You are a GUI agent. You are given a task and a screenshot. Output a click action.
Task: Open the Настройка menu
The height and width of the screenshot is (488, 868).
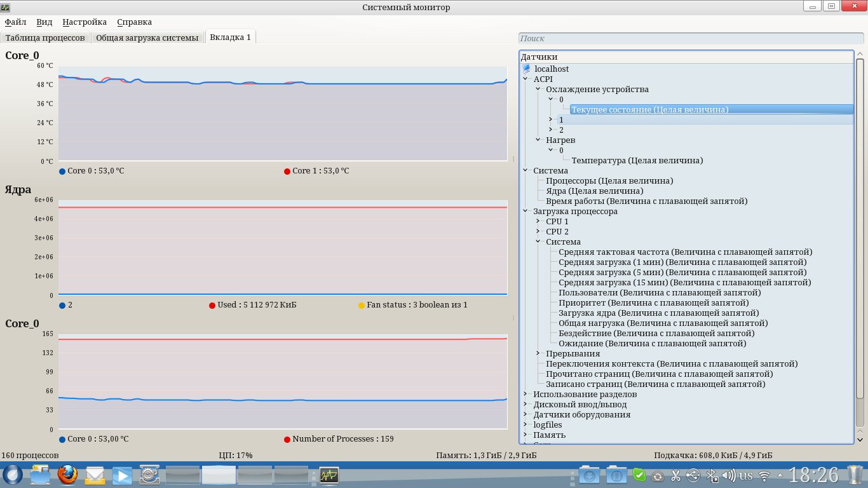(85, 22)
